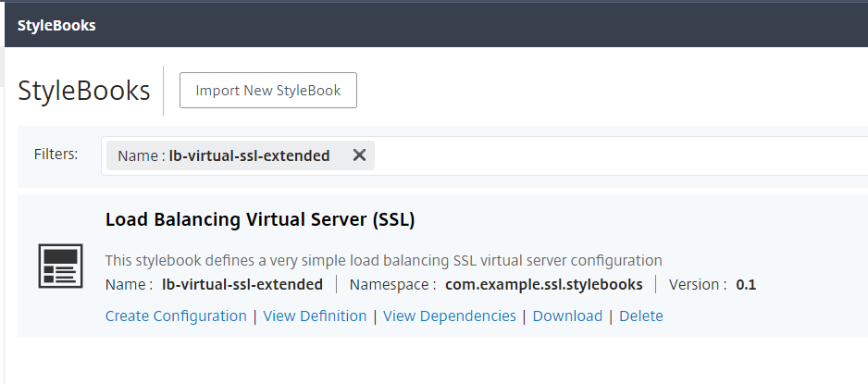Click the Filters: label
Screen dimensions: 868x384
[56, 154]
